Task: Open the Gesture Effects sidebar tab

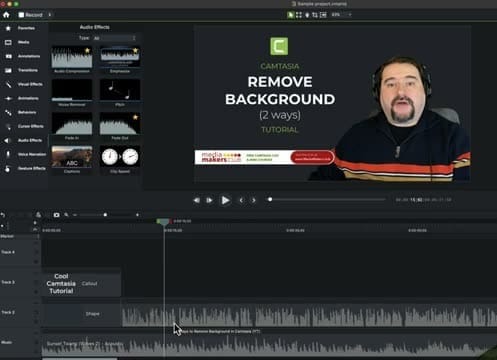Action: [x=24, y=168]
